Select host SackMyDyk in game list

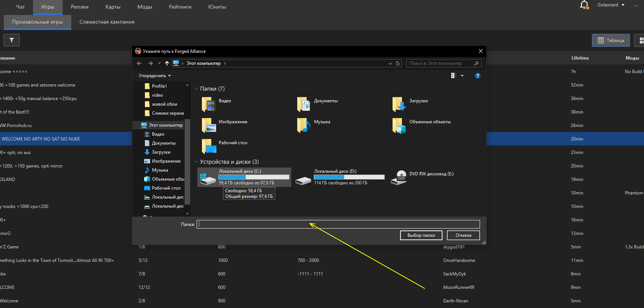[454, 274]
